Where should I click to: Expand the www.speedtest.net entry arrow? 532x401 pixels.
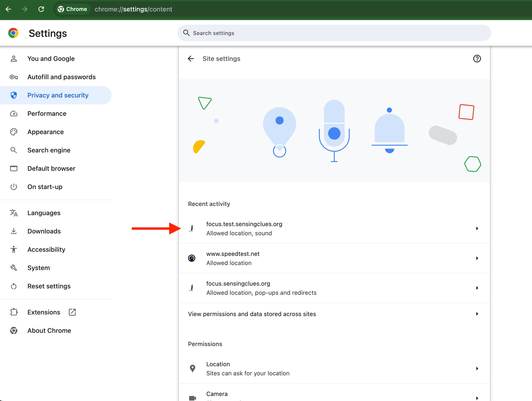click(x=477, y=258)
